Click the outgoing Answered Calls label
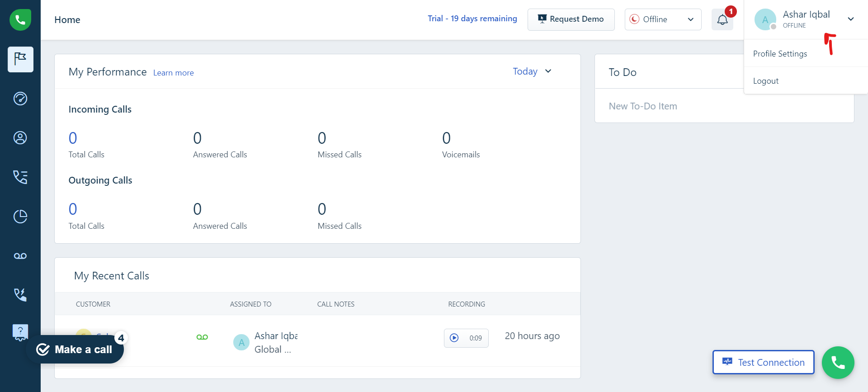This screenshot has width=868, height=392. pos(220,226)
